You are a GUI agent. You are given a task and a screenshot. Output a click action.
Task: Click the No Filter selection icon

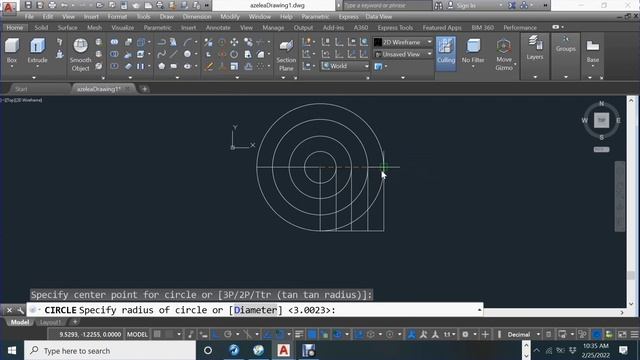coord(473,46)
